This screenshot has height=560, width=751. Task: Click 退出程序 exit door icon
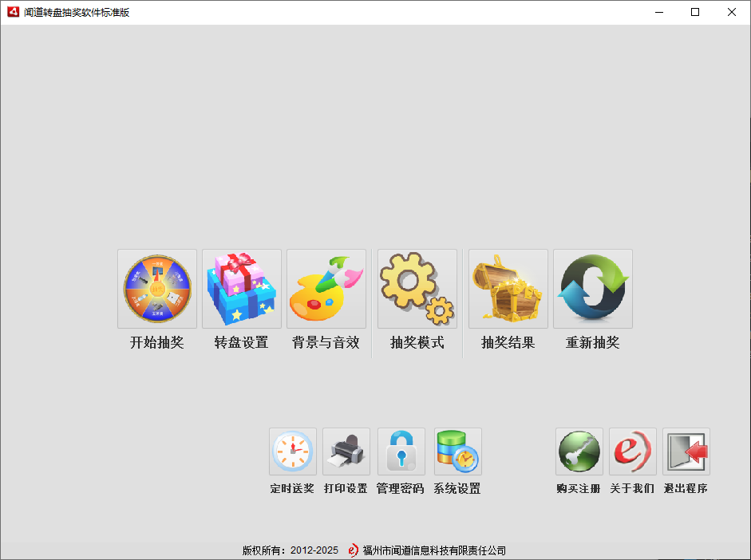686,452
